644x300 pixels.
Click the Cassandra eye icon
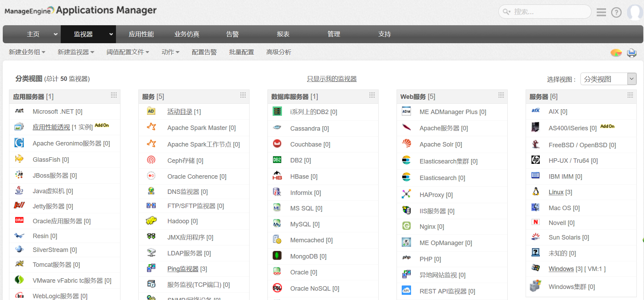click(x=277, y=128)
